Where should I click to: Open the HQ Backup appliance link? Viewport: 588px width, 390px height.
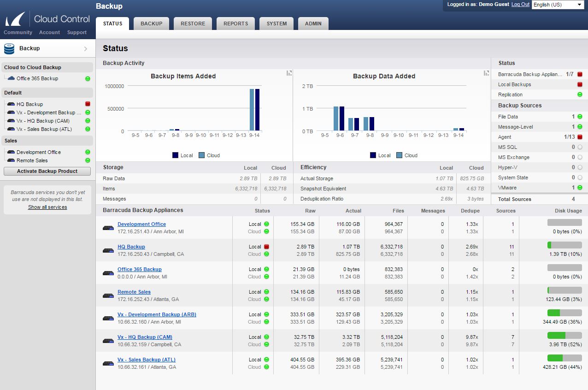pos(131,247)
